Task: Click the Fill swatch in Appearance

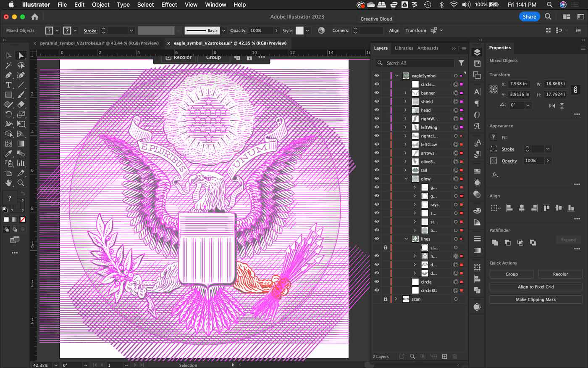Action: (x=493, y=137)
